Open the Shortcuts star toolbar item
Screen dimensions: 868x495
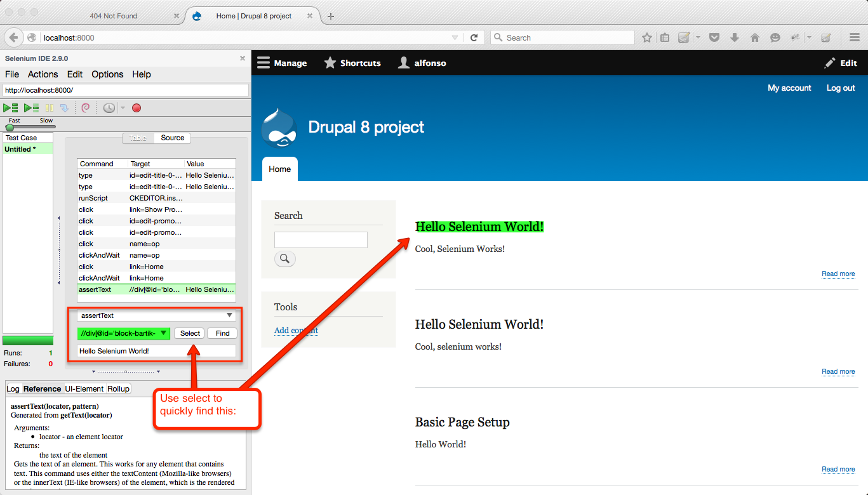[352, 63]
